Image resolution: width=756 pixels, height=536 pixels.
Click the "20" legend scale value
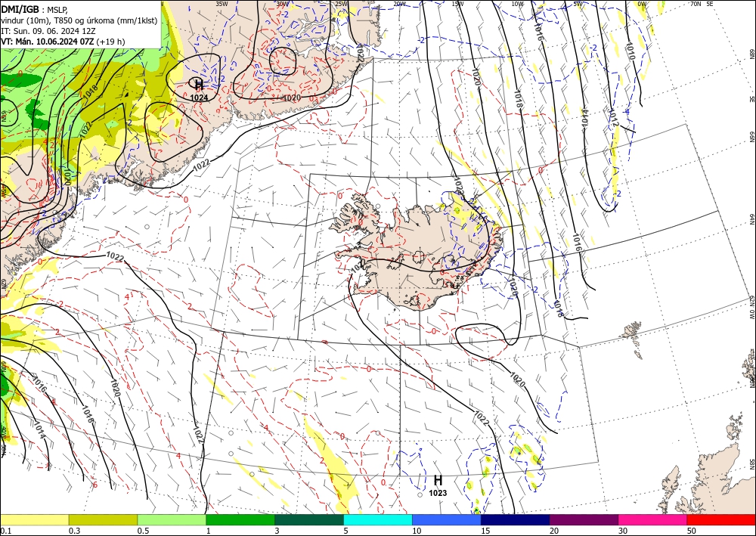(554, 531)
